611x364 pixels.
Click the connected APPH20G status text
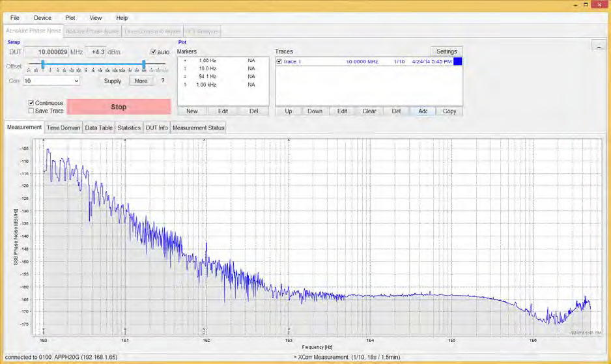(x=61, y=357)
